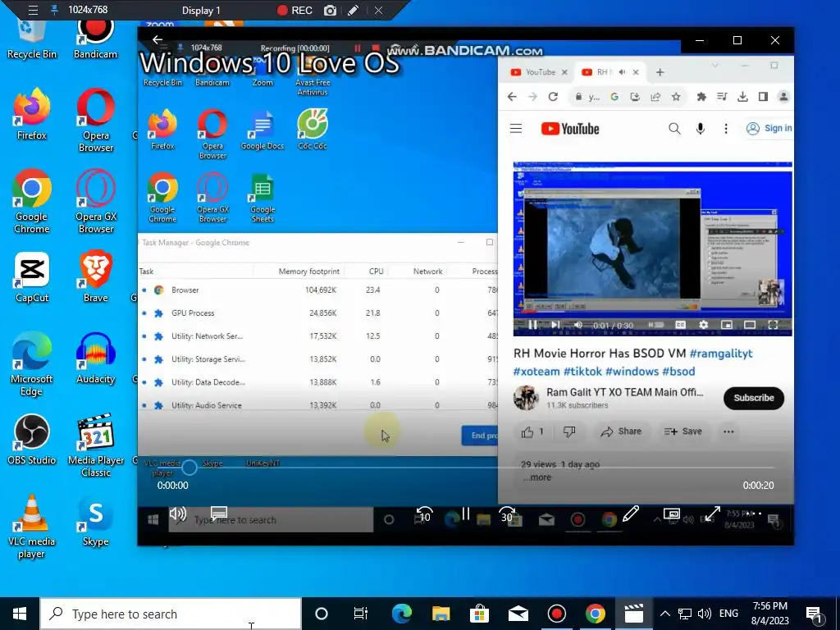Open network settings from the tray
Viewport: 840px width, 630px height.
click(x=685, y=614)
